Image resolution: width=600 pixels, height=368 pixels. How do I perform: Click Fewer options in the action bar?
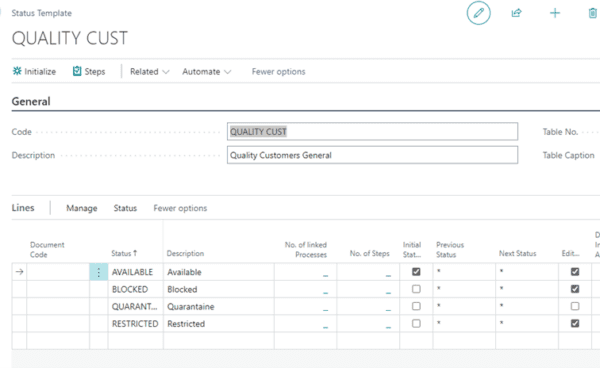[279, 72]
